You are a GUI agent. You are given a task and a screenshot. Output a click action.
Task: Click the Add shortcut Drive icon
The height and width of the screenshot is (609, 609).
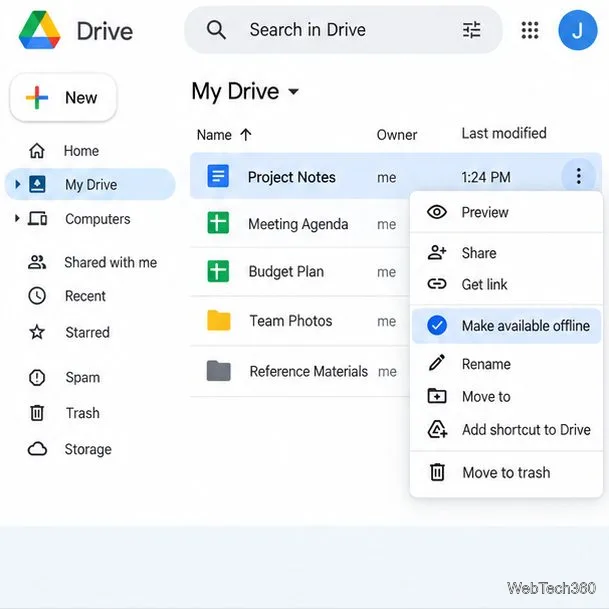point(437,429)
